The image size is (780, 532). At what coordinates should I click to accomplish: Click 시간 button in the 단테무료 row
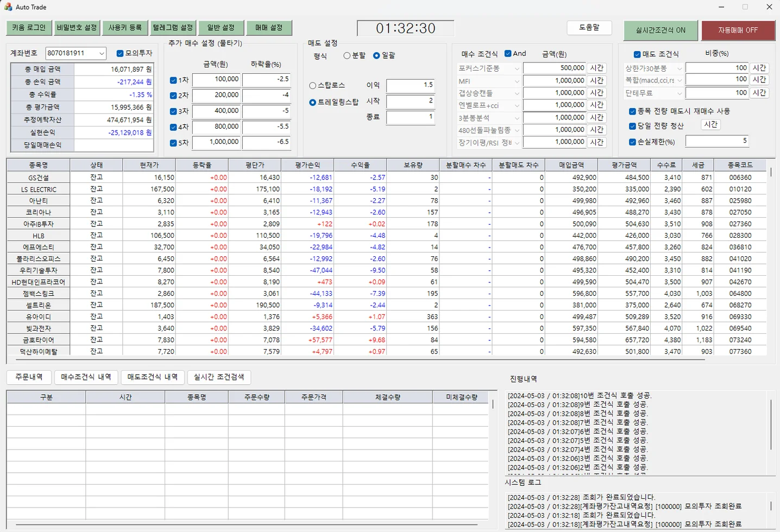tap(759, 93)
